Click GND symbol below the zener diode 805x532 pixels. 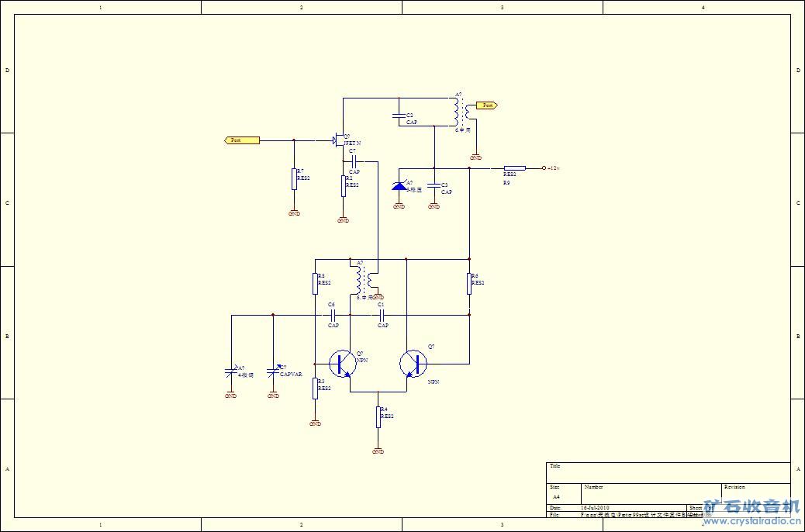point(399,206)
